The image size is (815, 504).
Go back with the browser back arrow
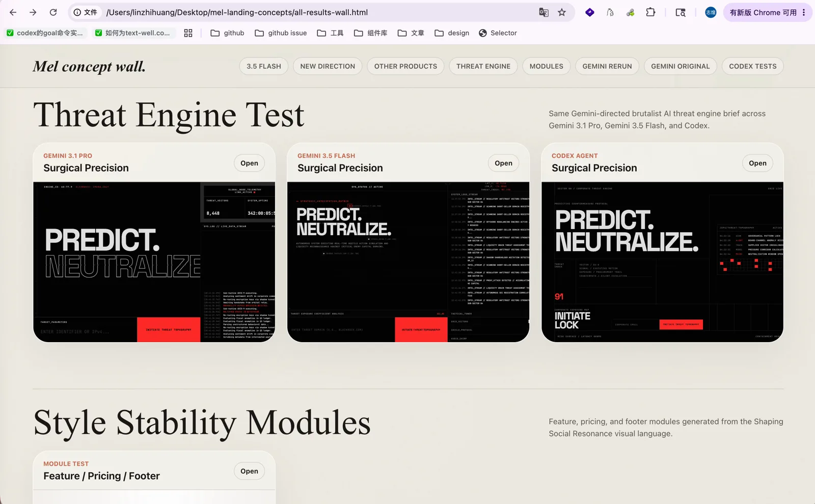[x=13, y=12]
